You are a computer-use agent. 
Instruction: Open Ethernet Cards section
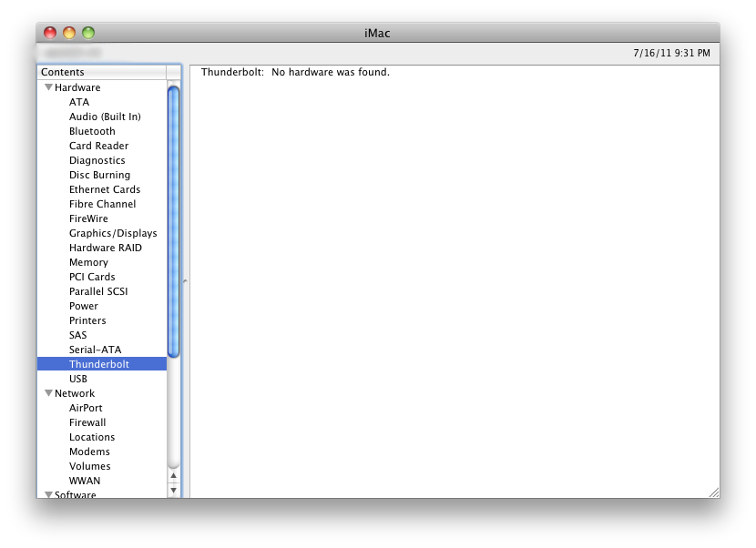105,189
